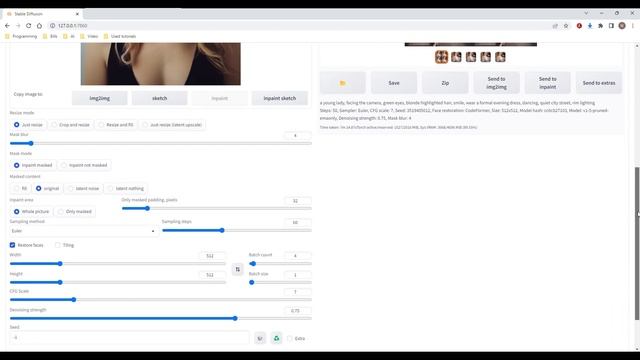Click the Width number field
This screenshot has height=360, width=640.
pos(212,256)
